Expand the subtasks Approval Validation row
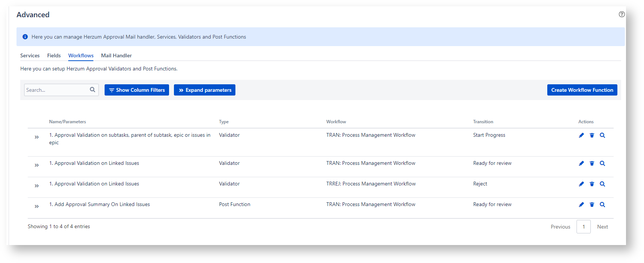This screenshot has height=263, width=644. pos(37,137)
